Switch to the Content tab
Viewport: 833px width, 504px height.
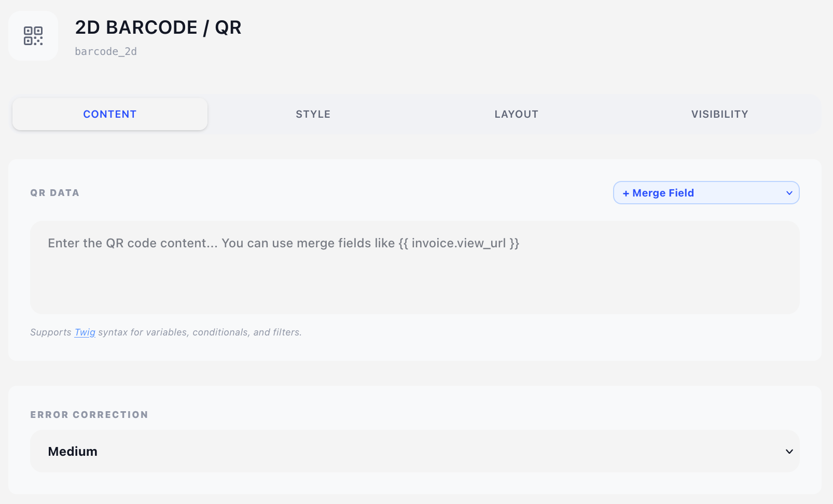110,114
